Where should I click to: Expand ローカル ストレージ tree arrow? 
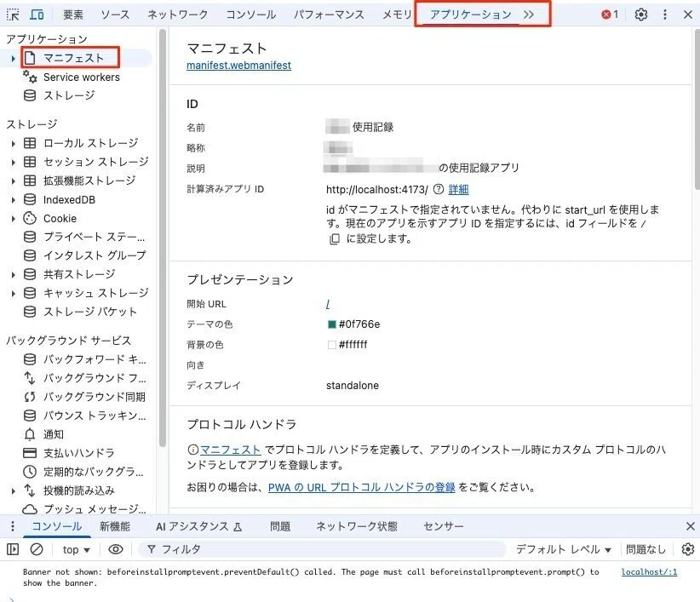(x=13, y=144)
